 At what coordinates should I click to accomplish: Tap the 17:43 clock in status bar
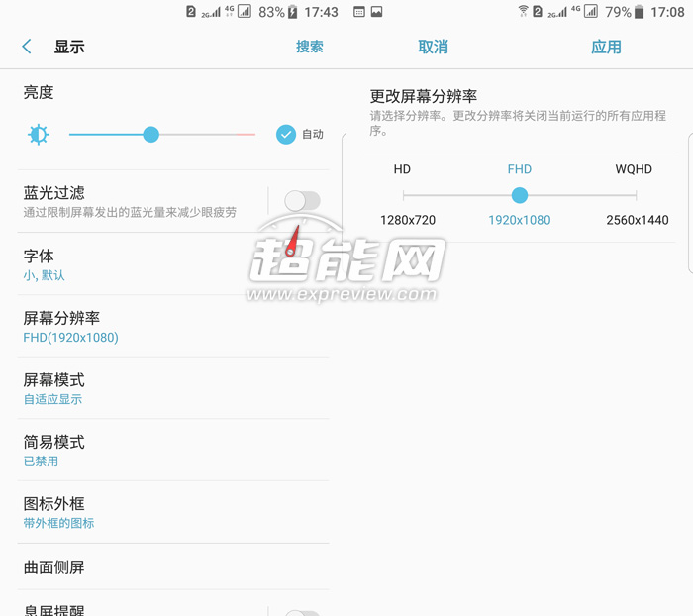[321, 12]
